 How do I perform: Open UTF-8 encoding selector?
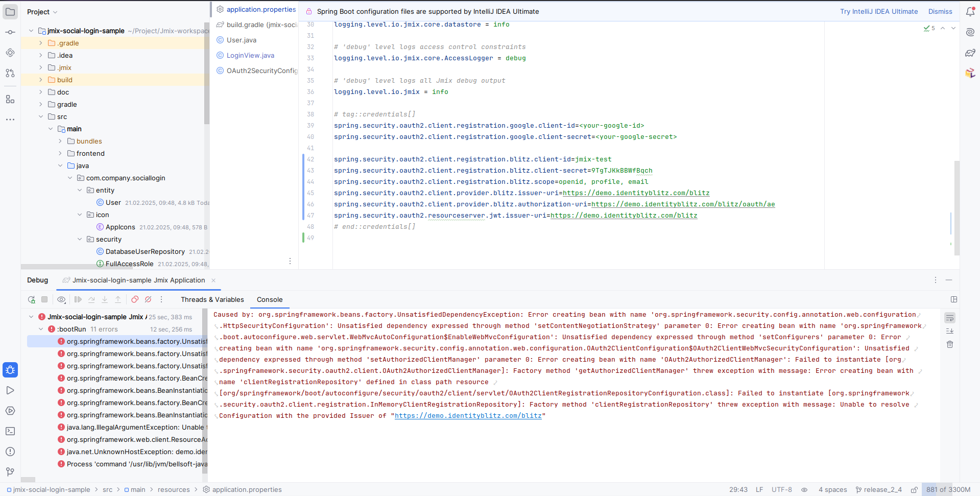[782, 490]
